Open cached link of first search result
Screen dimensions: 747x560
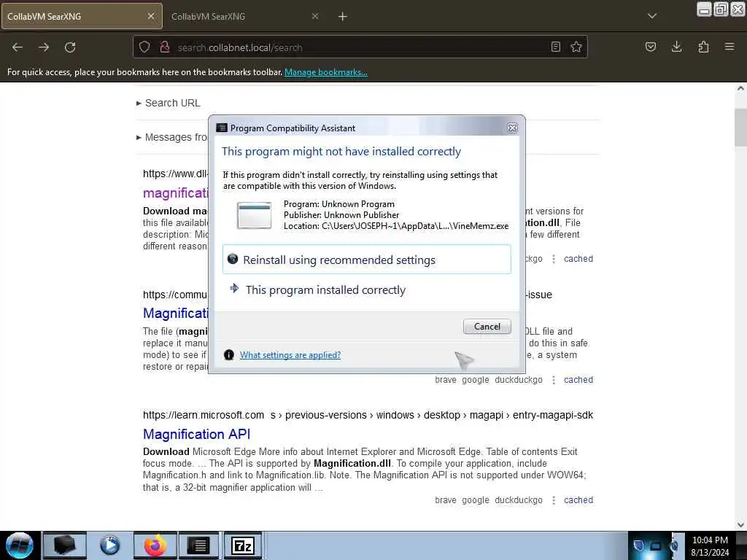click(x=578, y=259)
